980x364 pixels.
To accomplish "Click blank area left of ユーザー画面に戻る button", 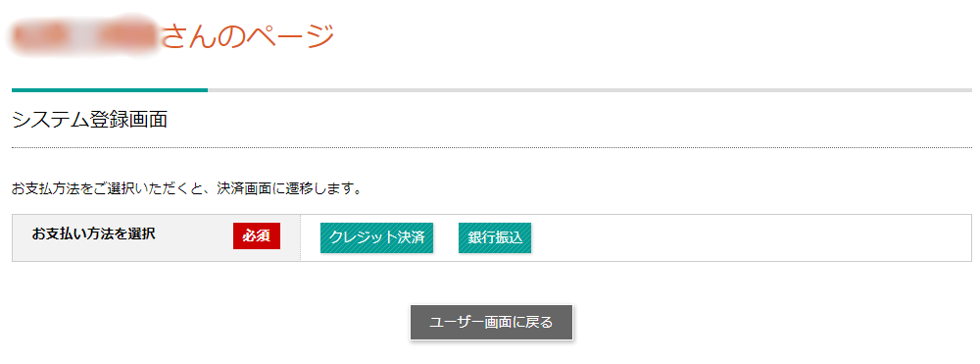I will click(206, 323).
